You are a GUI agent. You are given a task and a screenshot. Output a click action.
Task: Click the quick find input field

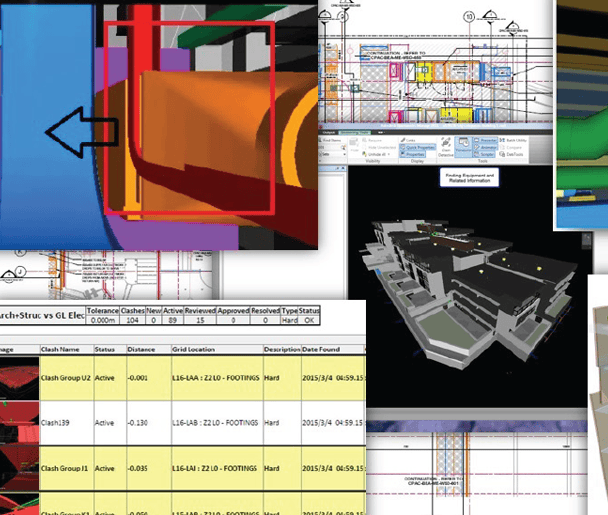pos(330,147)
